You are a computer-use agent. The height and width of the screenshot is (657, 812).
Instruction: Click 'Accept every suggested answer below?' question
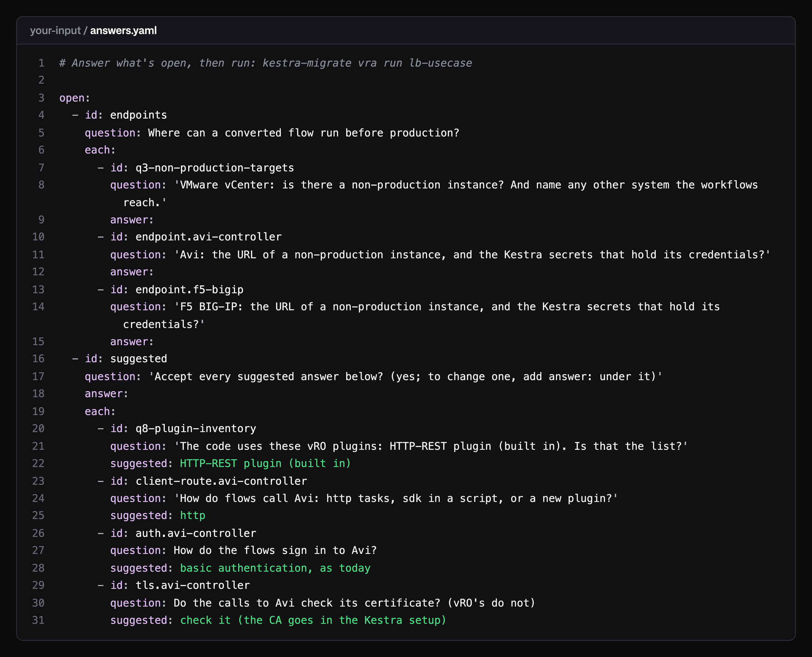coord(405,377)
